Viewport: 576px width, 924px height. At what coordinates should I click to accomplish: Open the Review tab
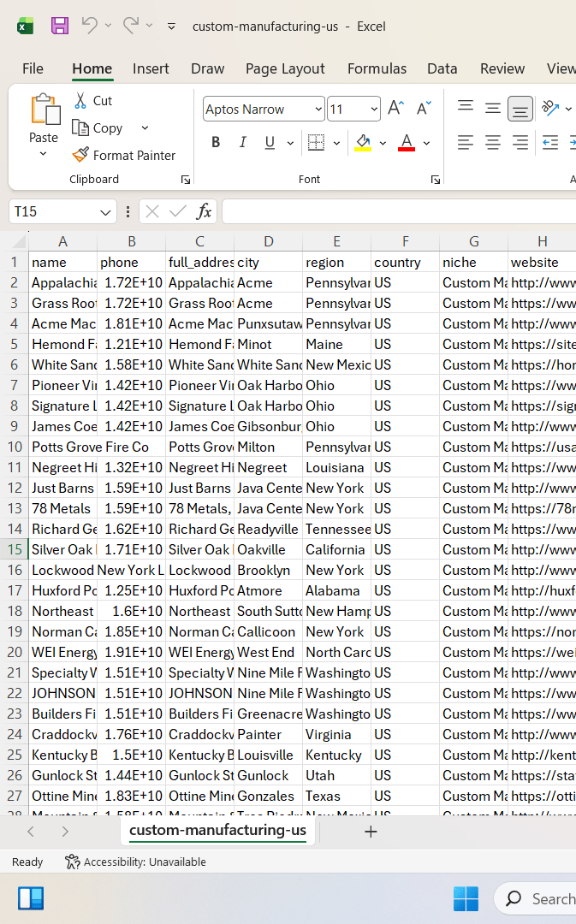pos(502,68)
